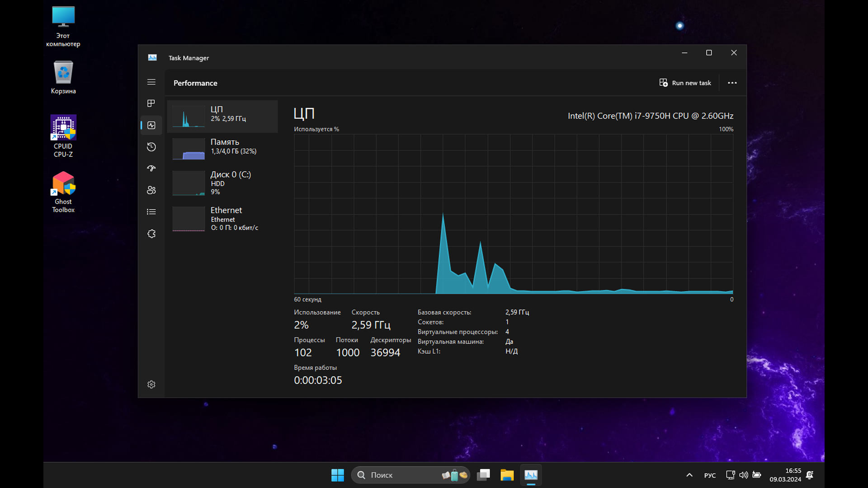Open Startup apps page icon
This screenshot has width=868, height=488.
pyautogui.click(x=151, y=169)
